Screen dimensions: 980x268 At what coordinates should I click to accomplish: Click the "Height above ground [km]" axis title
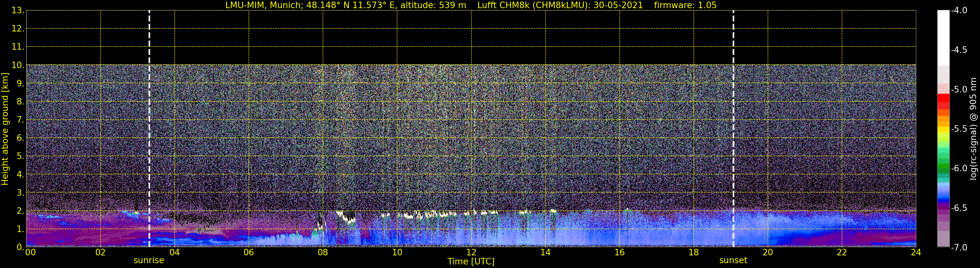click(5, 129)
